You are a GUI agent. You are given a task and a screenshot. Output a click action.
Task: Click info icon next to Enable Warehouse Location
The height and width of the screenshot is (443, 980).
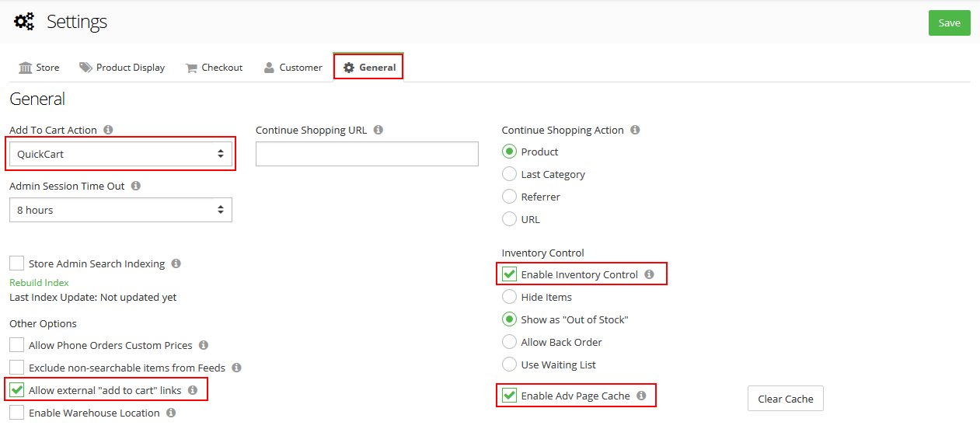171,413
